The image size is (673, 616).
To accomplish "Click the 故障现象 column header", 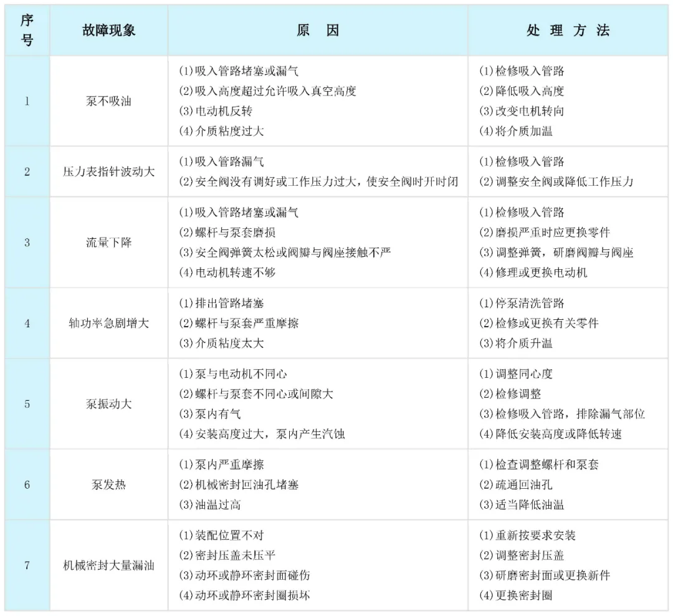I will [x=108, y=29].
